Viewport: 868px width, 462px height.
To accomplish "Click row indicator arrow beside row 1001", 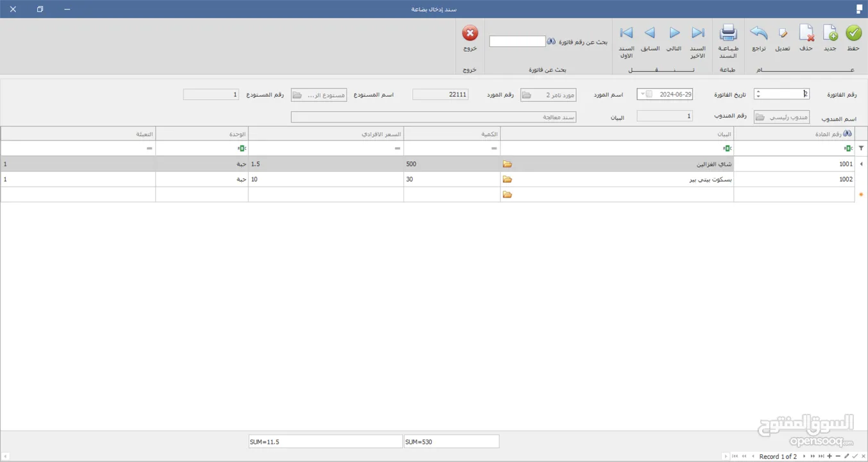I will pyautogui.click(x=861, y=164).
